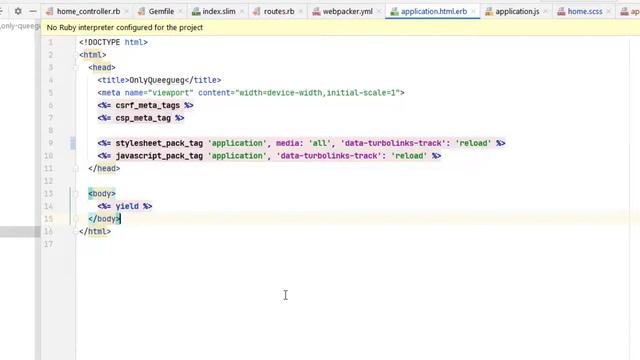Click the closing head tag
Image resolution: width=640 pixels, height=360 pixels.
pos(104,168)
